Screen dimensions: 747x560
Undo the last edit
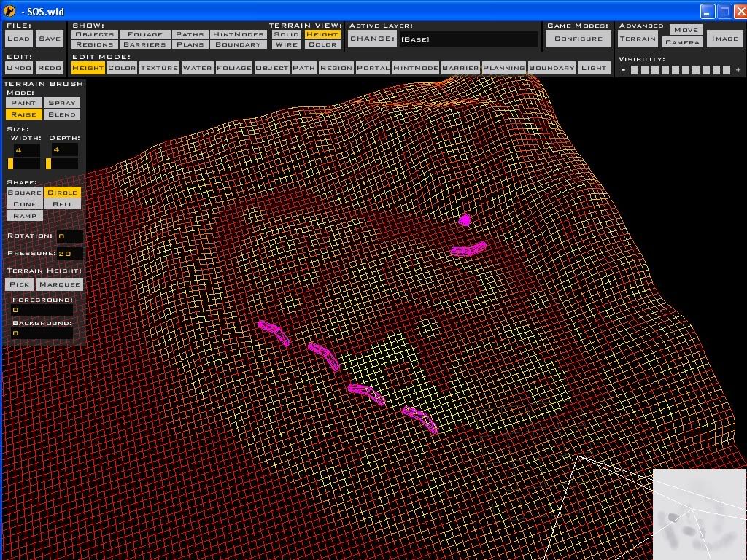[x=18, y=68]
